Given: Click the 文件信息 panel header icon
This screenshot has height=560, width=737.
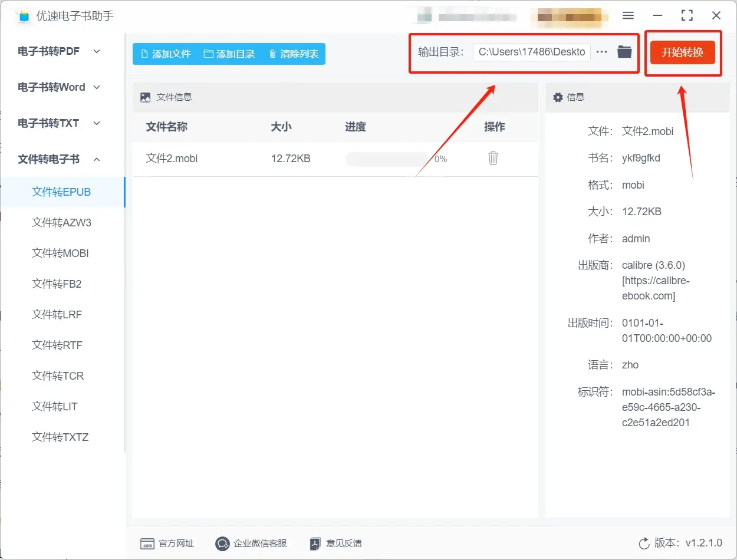Looking at the screenshot, I should click(145, 97).
